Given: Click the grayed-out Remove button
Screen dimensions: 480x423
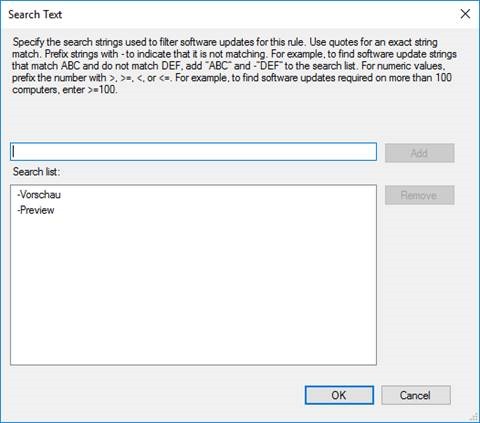Looking at the screenshot, I should tap(420, 195).
